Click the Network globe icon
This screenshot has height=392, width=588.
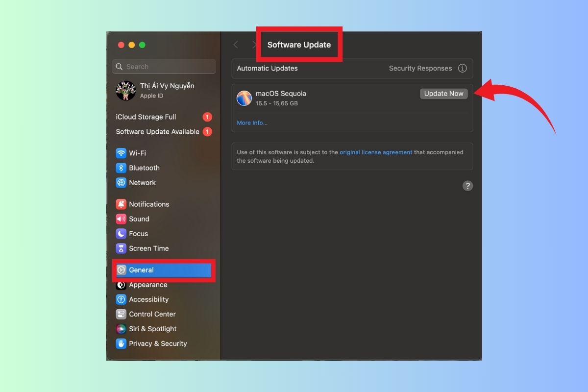[x=121, y=183]
